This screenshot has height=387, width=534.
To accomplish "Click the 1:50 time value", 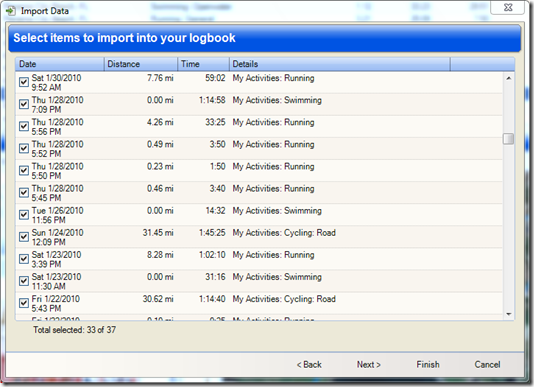I will tap(217, 167).
